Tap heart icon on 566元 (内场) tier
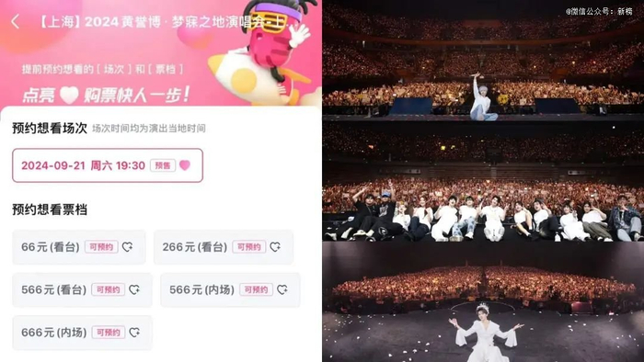The height and width of the screenshot is (362, 644). pos(282,289)
